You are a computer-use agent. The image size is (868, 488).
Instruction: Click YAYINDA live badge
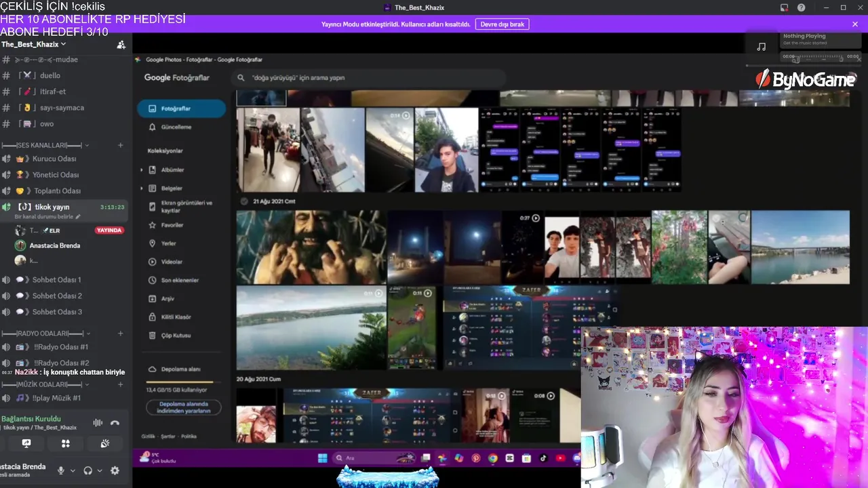pos(109,230)
